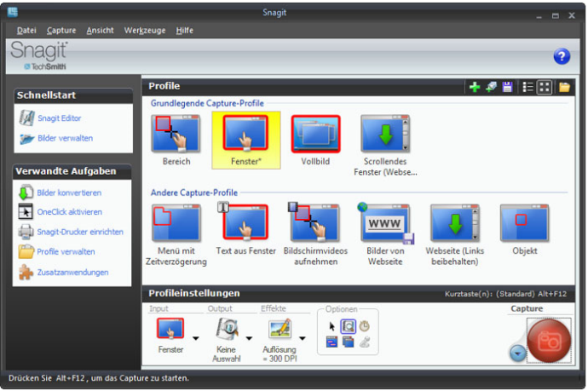Choose the Vollbild capture profile
The height and width of the screenshot is (391, 588).
(x=315, y=141)
